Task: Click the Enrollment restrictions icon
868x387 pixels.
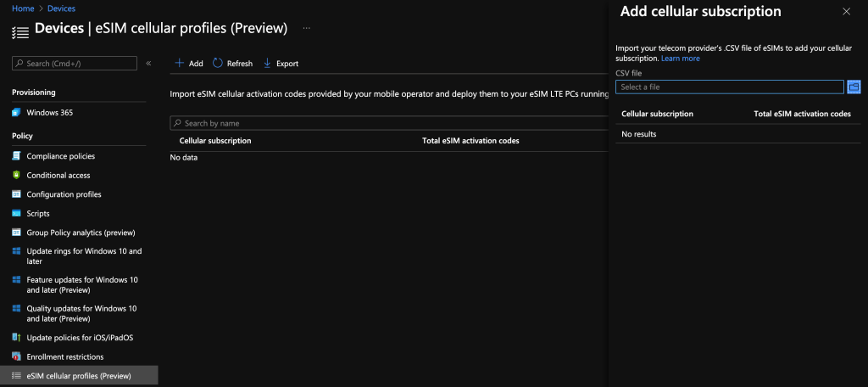Action: point(16,356)
